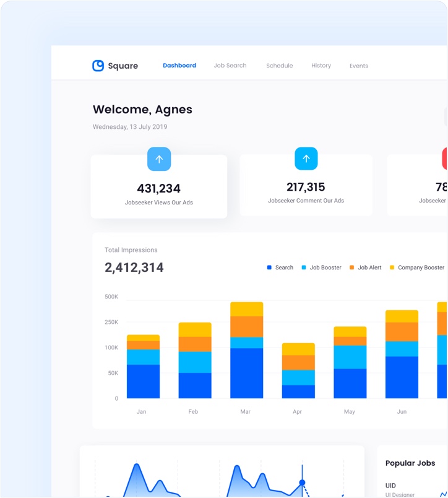Open the Dashboard tab
Screen dimensions: 448x498
click(x=179, y=66)
